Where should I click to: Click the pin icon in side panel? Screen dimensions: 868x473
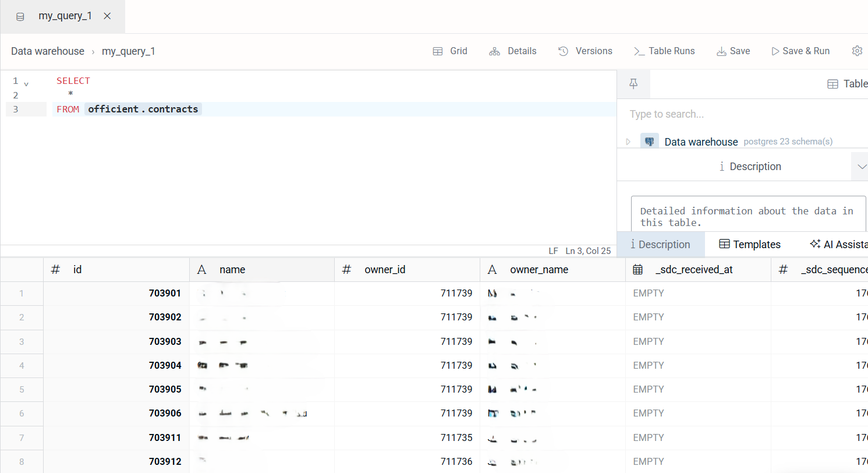pyautogui.click(x=634, y=84)
